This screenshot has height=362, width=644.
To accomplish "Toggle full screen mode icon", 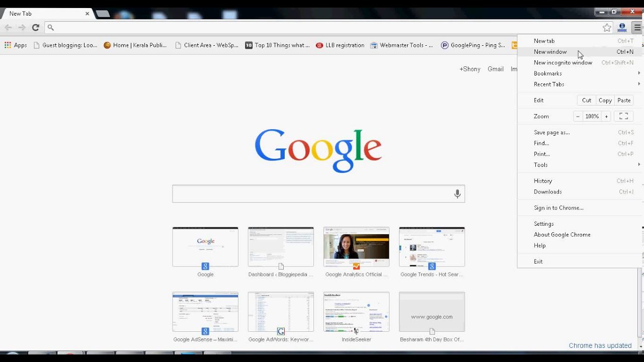I will coord(623,117).
